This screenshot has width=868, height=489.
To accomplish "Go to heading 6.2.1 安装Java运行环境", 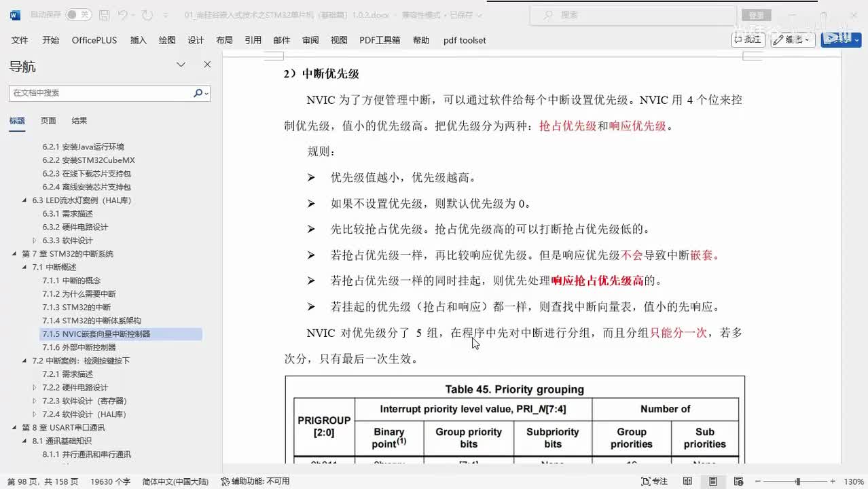I will pos(84,147).
